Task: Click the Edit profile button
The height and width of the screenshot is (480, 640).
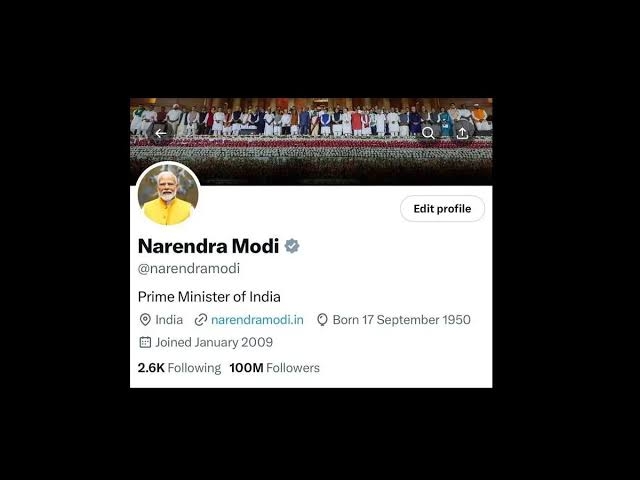Action: click(x=442, y=209)
